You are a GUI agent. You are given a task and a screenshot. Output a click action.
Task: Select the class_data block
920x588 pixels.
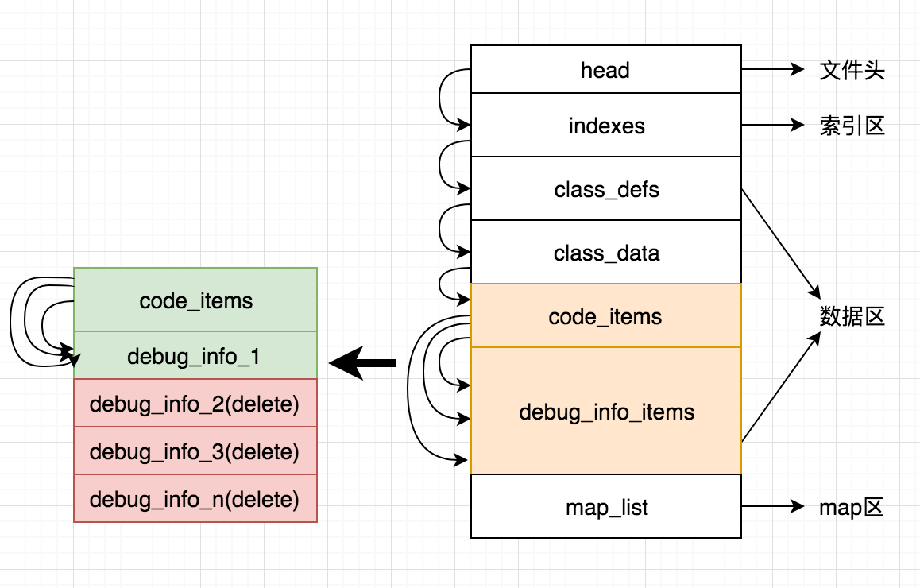[x=606, y=253]
